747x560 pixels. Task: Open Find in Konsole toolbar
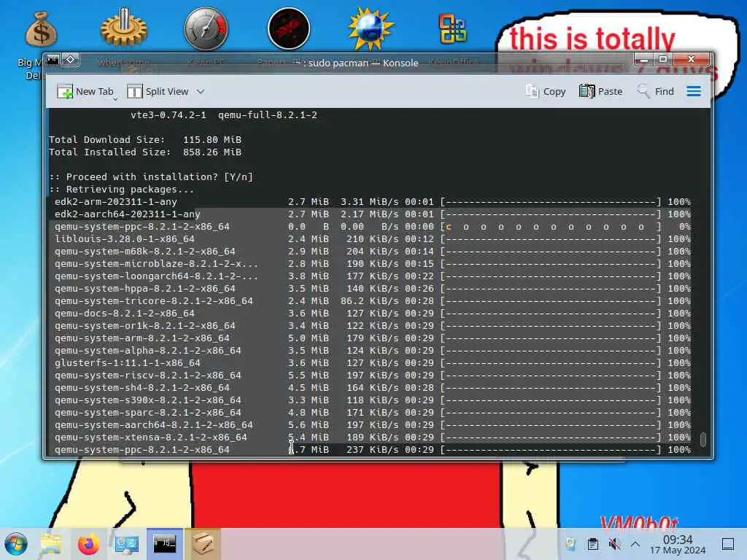(656, 91)
